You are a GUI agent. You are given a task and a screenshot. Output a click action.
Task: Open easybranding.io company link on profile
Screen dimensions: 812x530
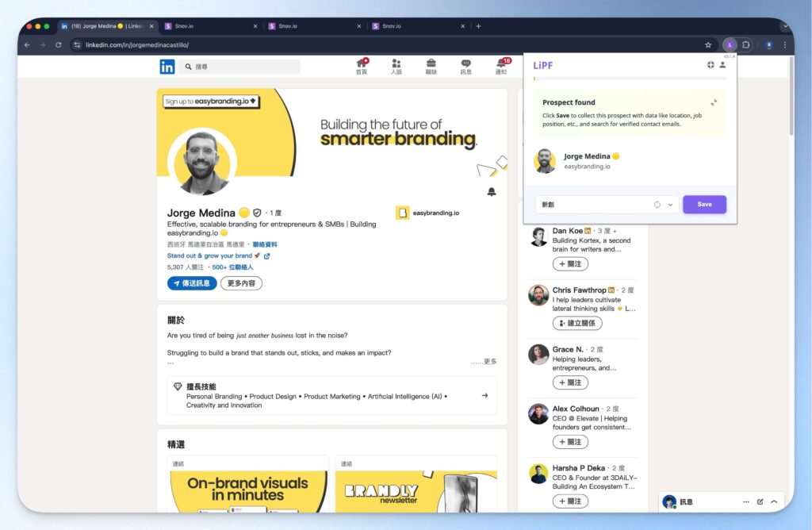(427, 213)
